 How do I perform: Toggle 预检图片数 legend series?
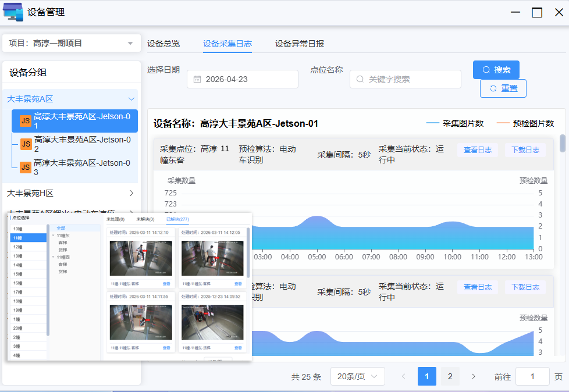click(525, 123)
